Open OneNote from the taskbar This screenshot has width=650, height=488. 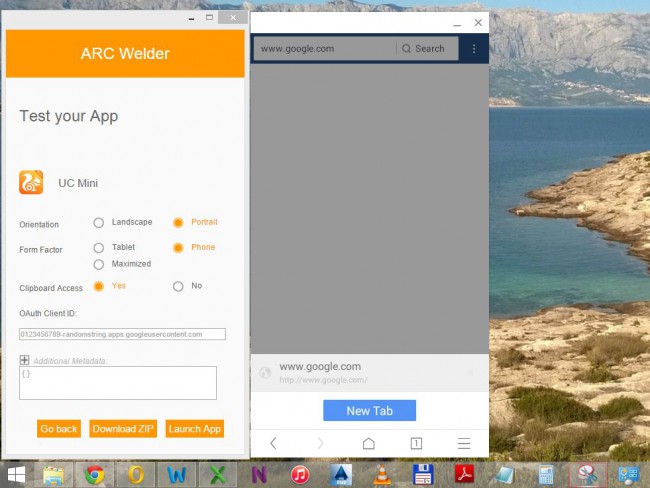[x=259, y=475]
